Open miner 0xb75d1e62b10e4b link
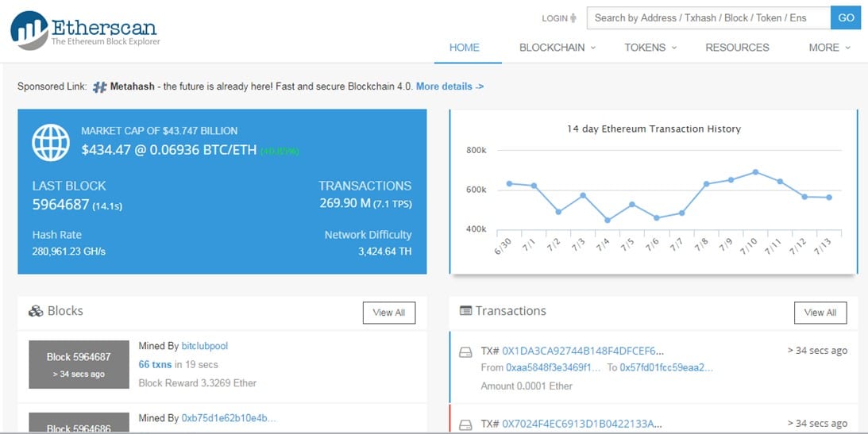 (229, 418)
